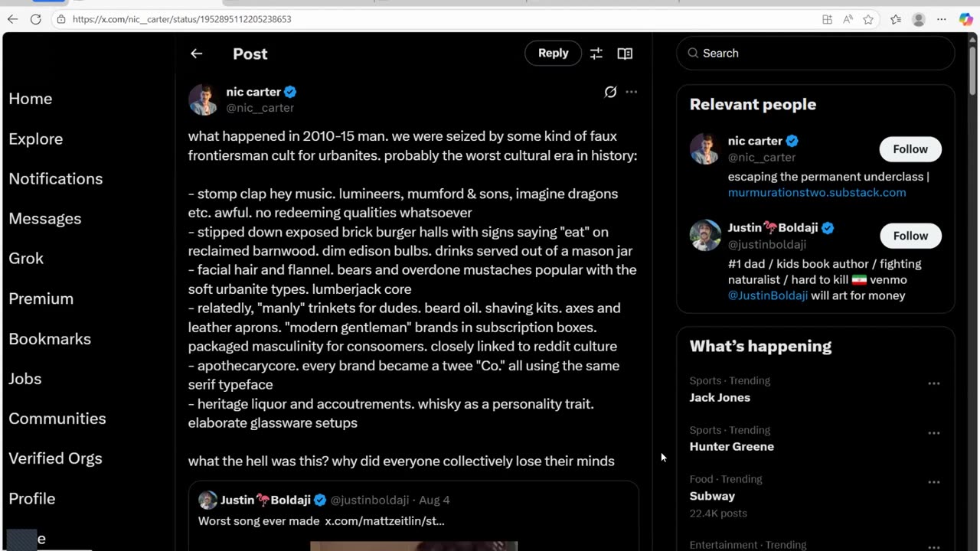Click the reply filter sliders icon

point(596,54)
